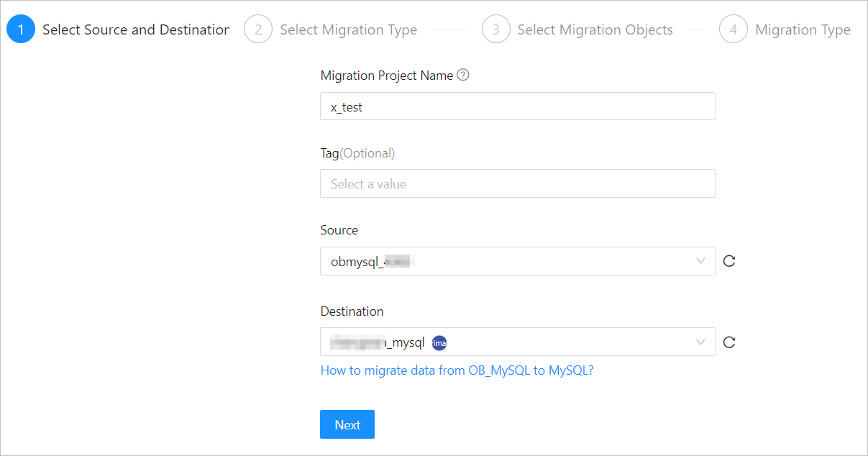Image resolution: width=868 pixels, height=456 pixels.
Task: Jump to final 'Migration Type' step label
Action: click(x=803, y=29)
